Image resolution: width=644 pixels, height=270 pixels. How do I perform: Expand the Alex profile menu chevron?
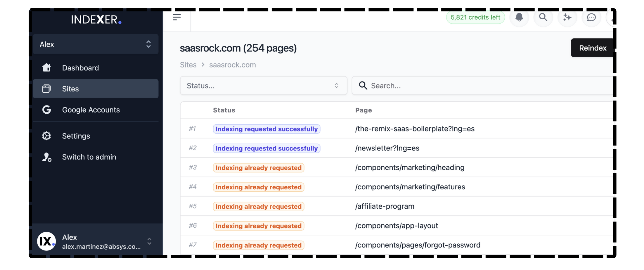(x=149, y=241)
